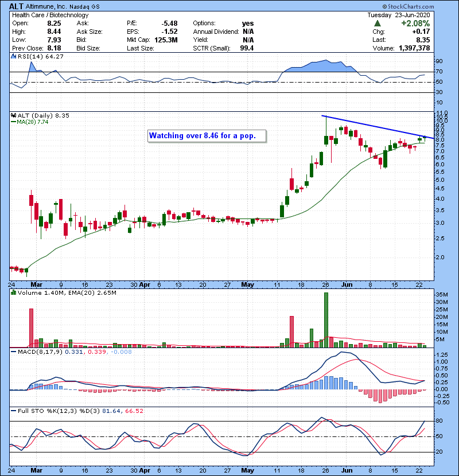Click the +2.08% percent change
Image resolution: width=459 pixels, height=476 pixels.
(x=415, y=24)
